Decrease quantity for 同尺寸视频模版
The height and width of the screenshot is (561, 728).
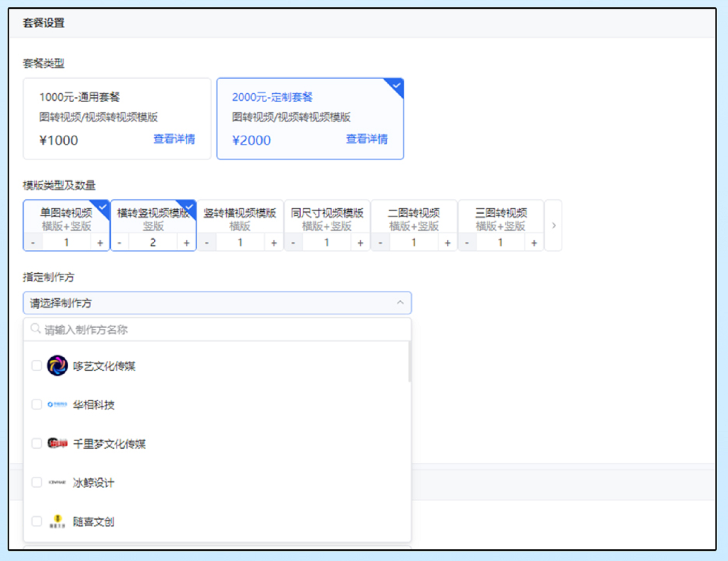[x=293, y=243]
